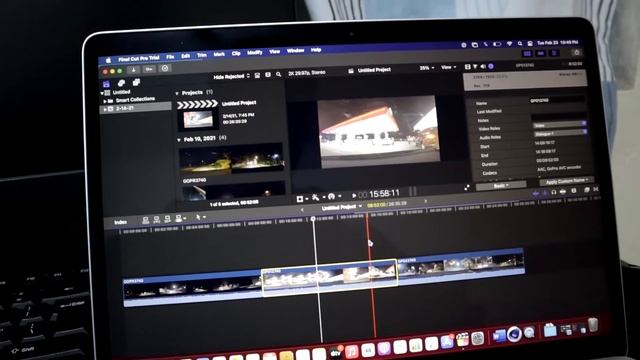
Task: Open the Audio Roles dropdown in inspector
Action: 560,133
